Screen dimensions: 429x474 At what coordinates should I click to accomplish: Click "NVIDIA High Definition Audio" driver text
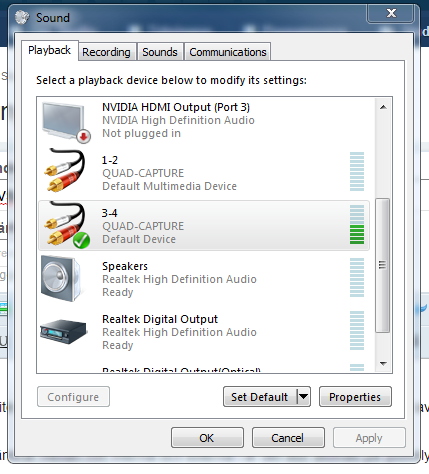[178, 120]
